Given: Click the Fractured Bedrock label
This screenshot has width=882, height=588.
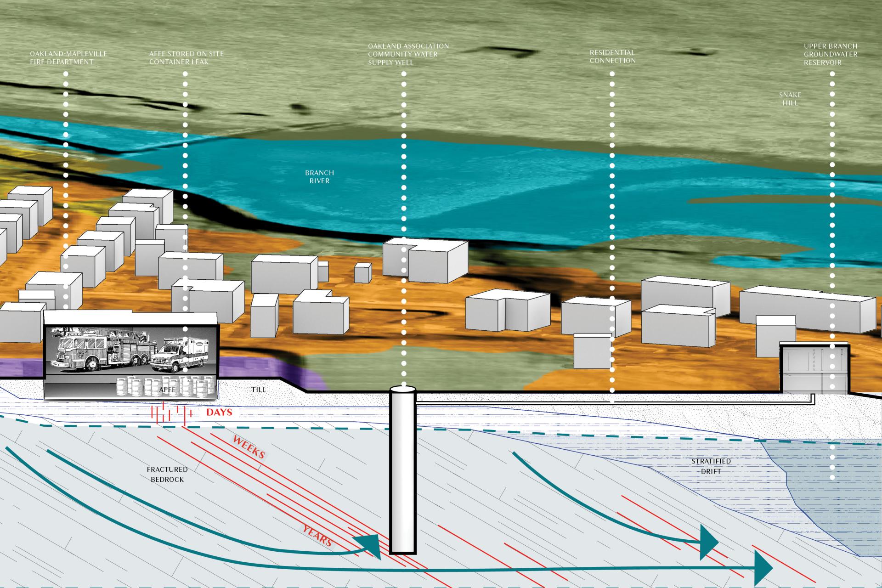Looking at the screenshot, I should tap(167, 475).
